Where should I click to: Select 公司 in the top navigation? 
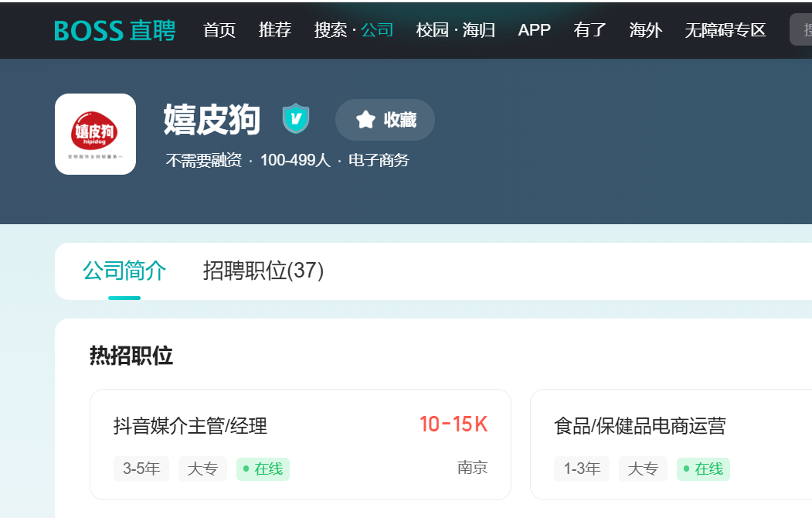pos(377,30)
